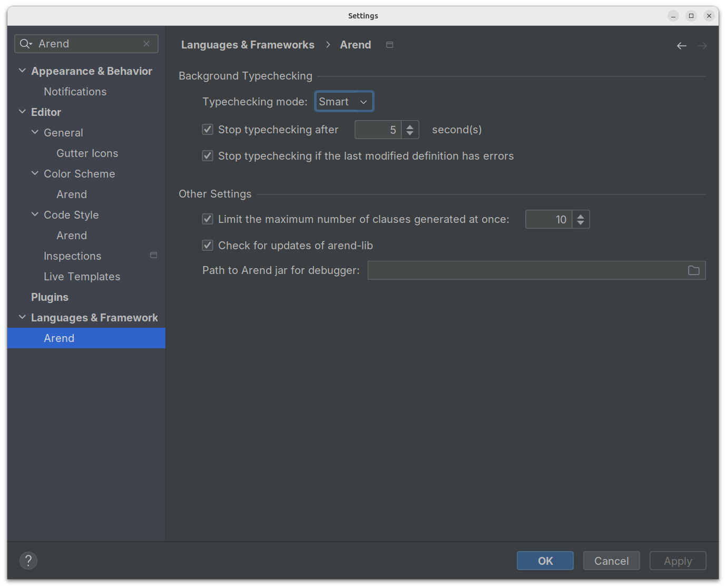726x588 pixels.
Task: Maximize the Settings window
Action: (691, 16)
